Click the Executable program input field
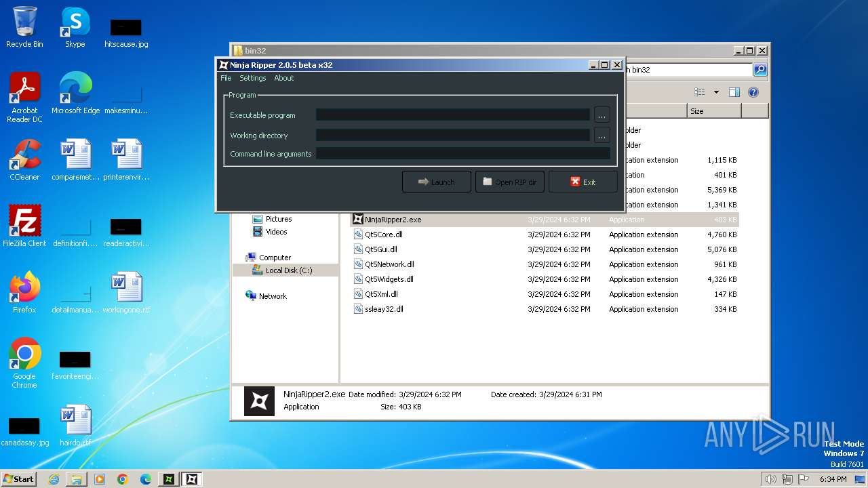The width and height of the screenshot is (868, 488). coord(452,115)
